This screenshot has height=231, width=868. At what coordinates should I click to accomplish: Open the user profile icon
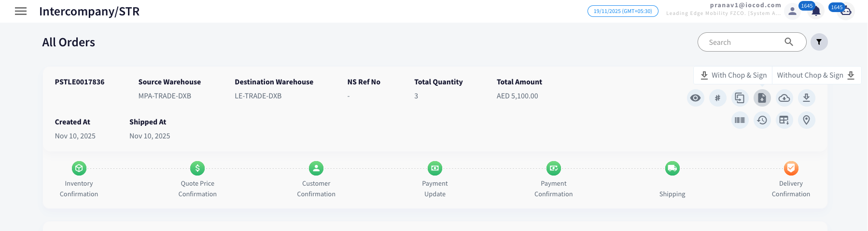point(792,11)
